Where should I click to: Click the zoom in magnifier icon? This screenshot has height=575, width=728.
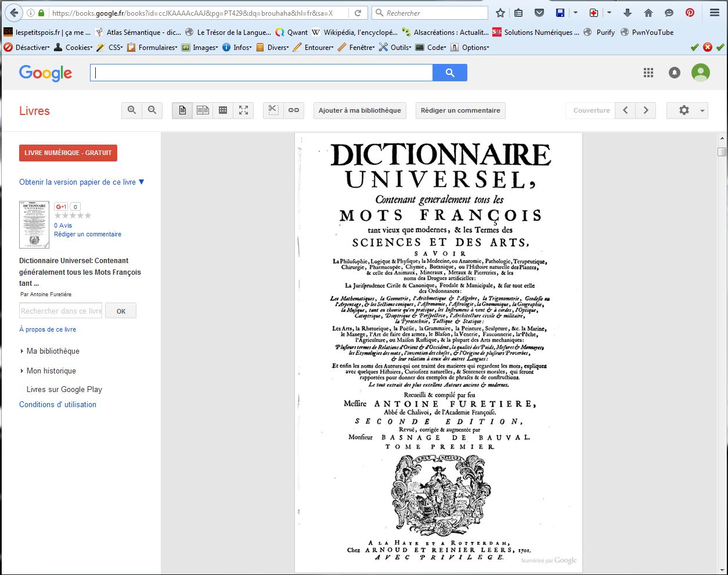coord(132,110)
